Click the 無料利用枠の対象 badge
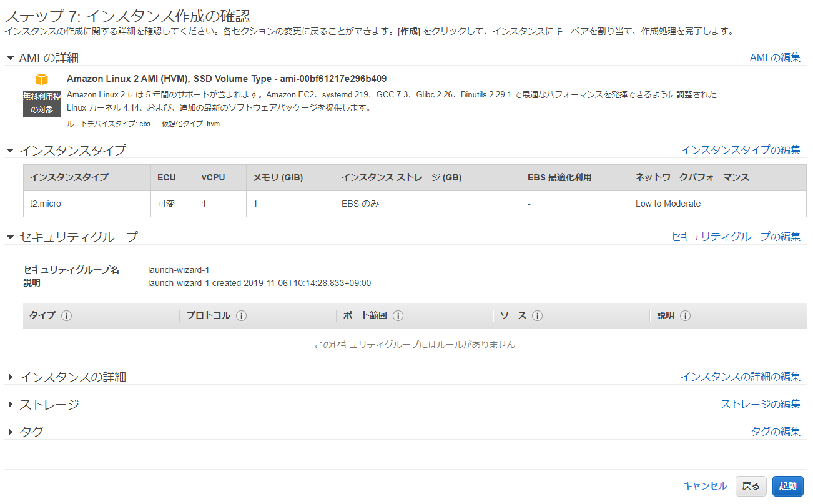 (x=42, y=103)
